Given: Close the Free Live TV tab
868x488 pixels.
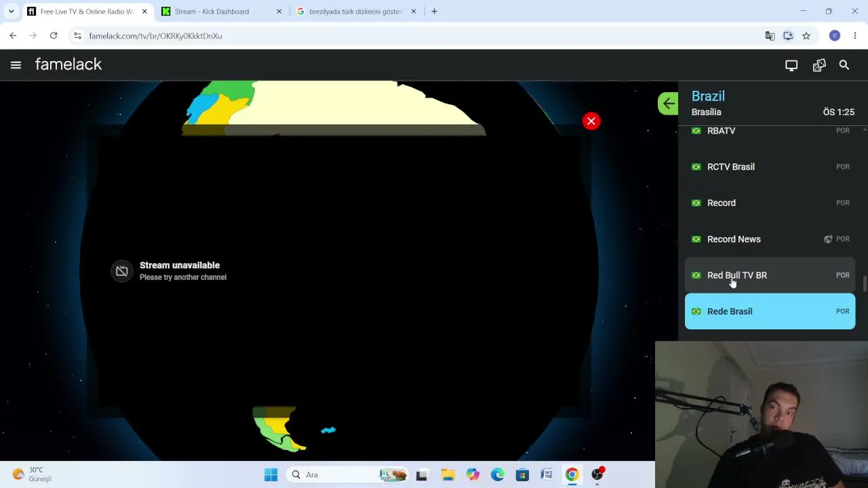Looking at the screenshot, I should 144,12.
